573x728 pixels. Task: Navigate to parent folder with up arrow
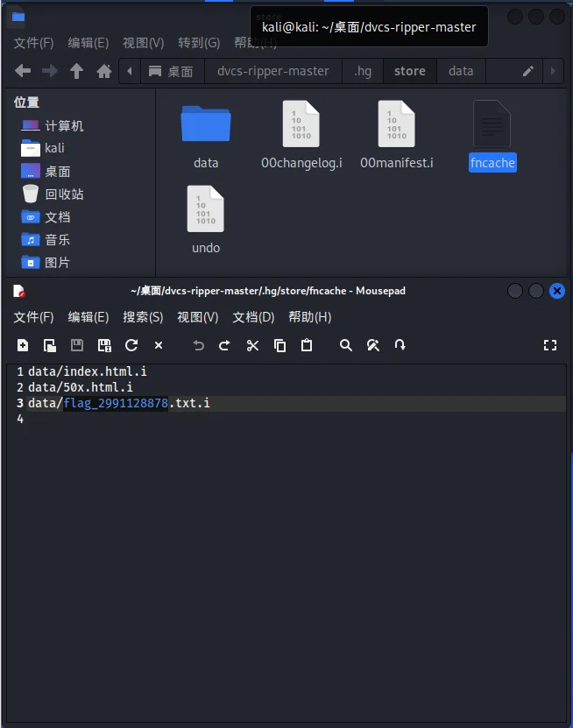point(76,71)
